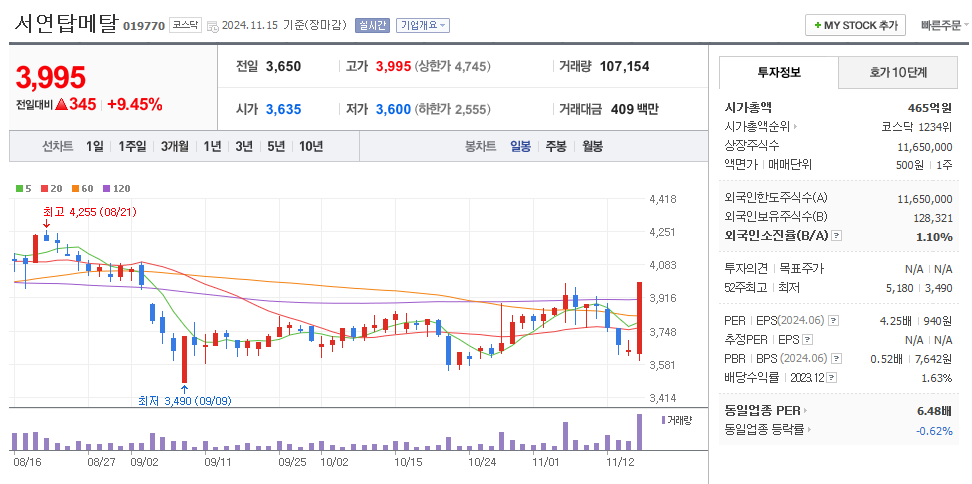This screenshot has height=484, width=972.
Task: Click the 전일 value 3,650
Action: [x=283, y=66]
